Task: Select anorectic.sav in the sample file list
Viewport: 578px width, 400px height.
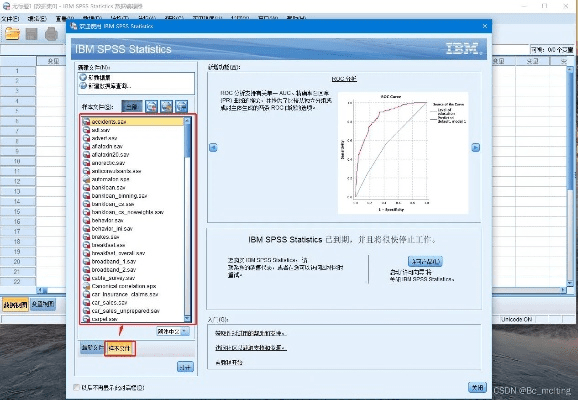Action: (133, 163)
